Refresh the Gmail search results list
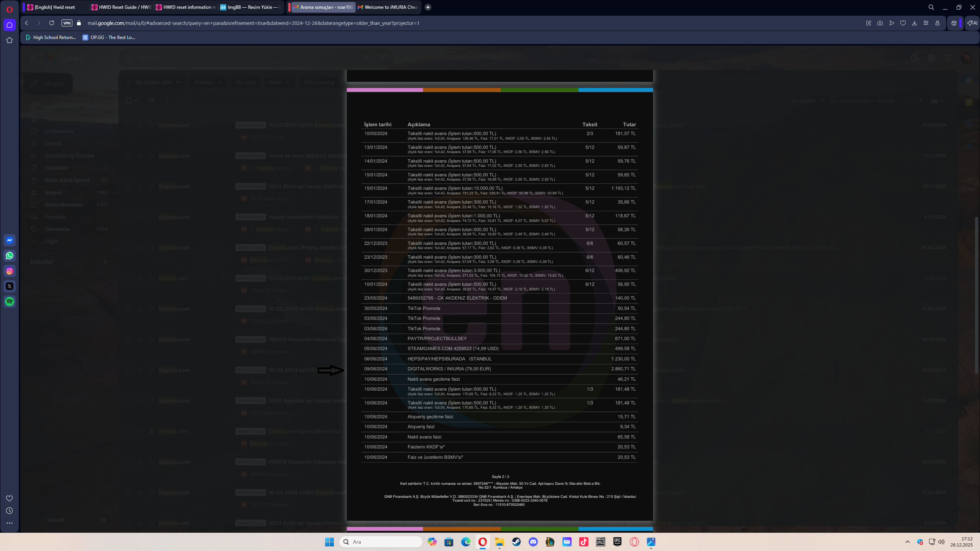This screenshot has width=980, height=551. click(151, 101)
